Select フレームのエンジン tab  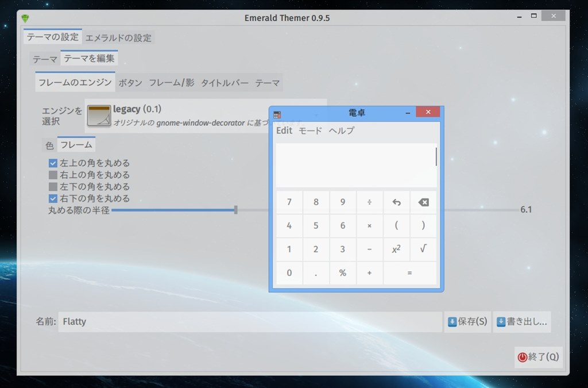pyautogui.click(x=75, y=82)
